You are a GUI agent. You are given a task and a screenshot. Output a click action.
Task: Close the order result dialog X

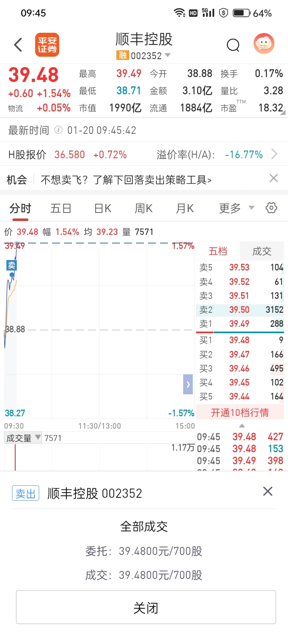pyautogui.click(x=268, y=491)
